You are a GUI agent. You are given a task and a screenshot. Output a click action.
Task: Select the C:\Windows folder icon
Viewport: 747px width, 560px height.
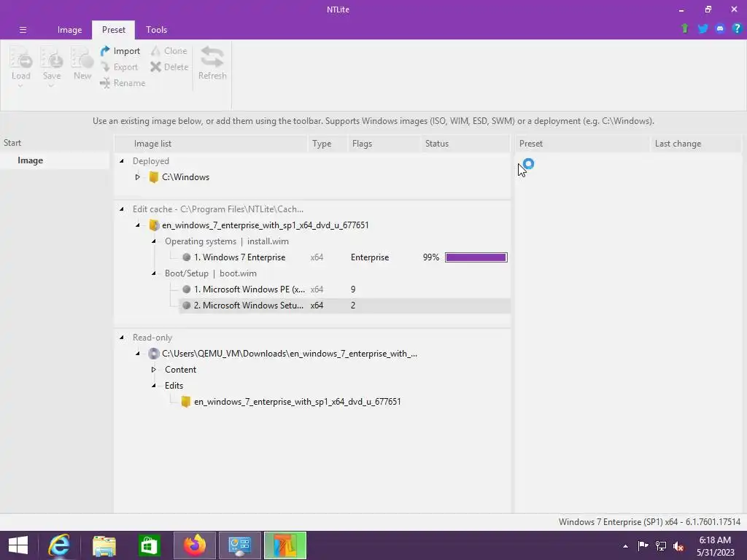pos(153,177)
